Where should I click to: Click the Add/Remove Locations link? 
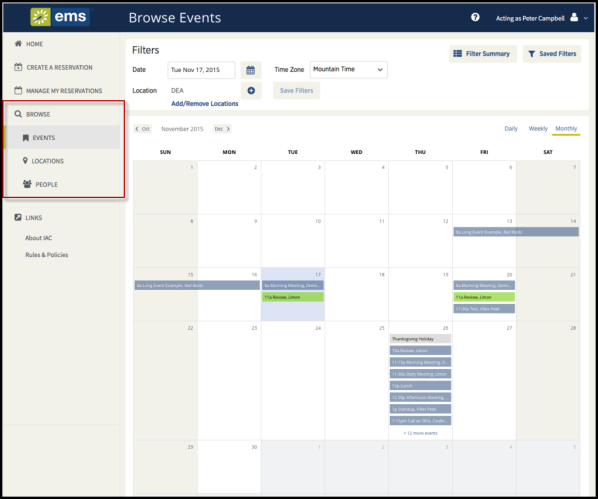click(x=204, y=104)
